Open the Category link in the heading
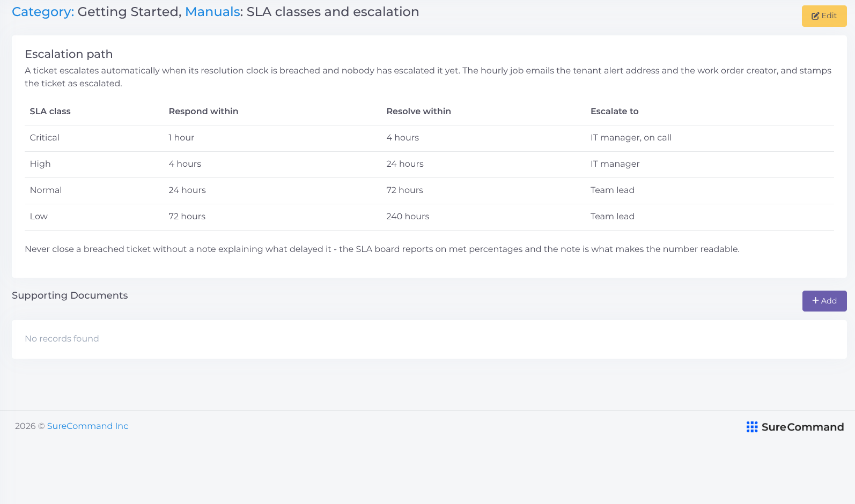855x504 pixels. (x=43, y=12)
